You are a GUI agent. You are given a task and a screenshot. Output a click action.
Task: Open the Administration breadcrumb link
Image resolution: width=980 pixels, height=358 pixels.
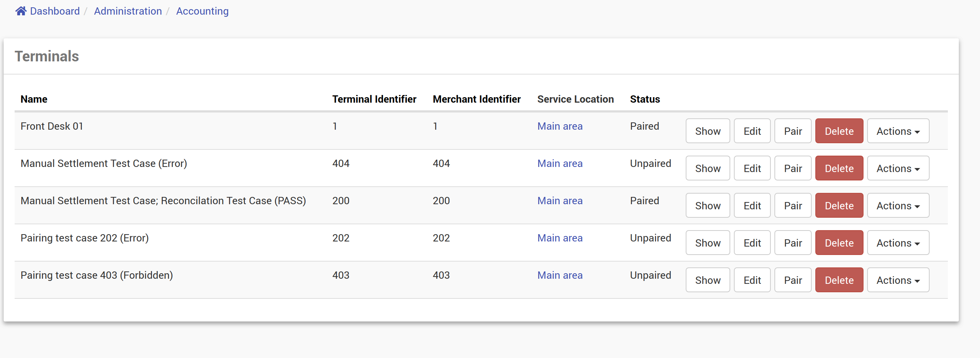pyautogui.click(x=128, y=11)
